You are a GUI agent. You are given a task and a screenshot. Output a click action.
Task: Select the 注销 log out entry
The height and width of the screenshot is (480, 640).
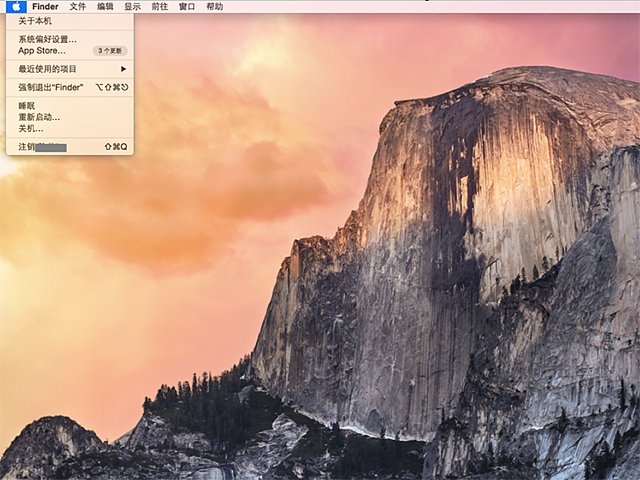pyautogui.click(x=70, y=147)
